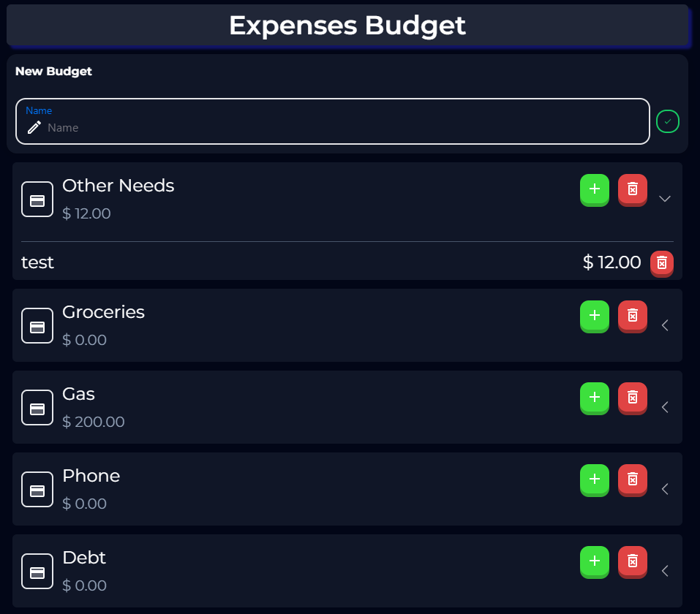This screenshot has width=700, height=614.
Task: Remove the Groceries budget
Action: [632, 317]
